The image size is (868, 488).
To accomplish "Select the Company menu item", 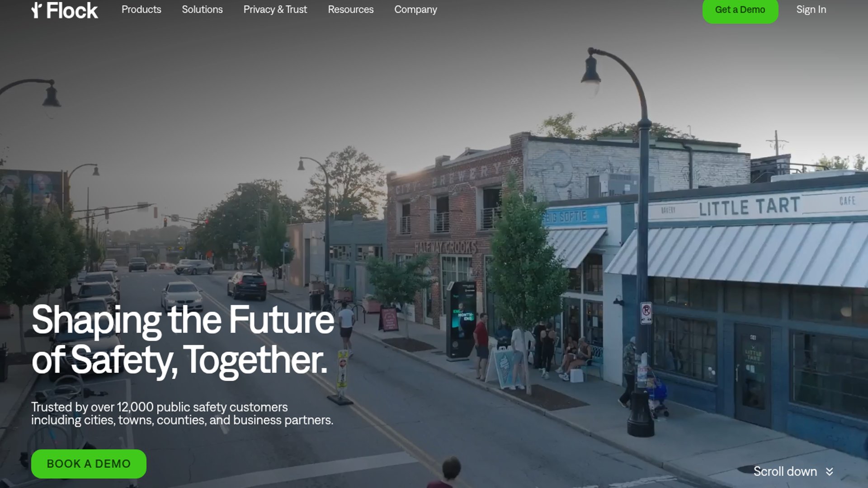I will 415,9.
